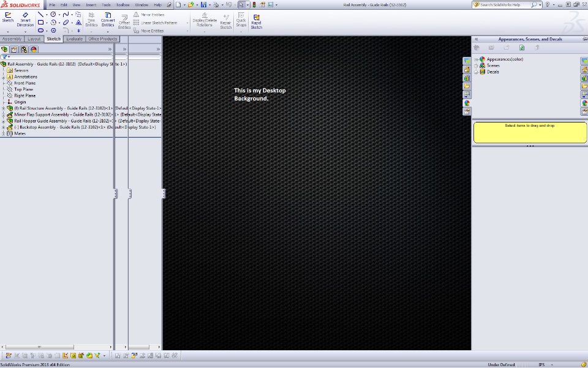The height and width of the screenshot is (368, 588).
Task: Open the Rectangle tool dropdown arrow
Action: 47,23
